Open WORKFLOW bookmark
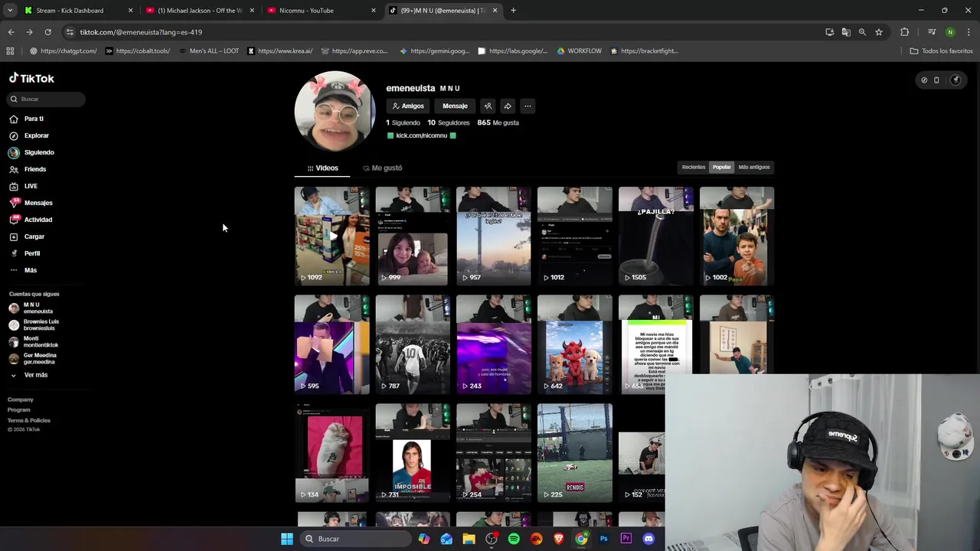Image resolution: width=980 pixels, height=551 pixels. click(x=579, y=51)
